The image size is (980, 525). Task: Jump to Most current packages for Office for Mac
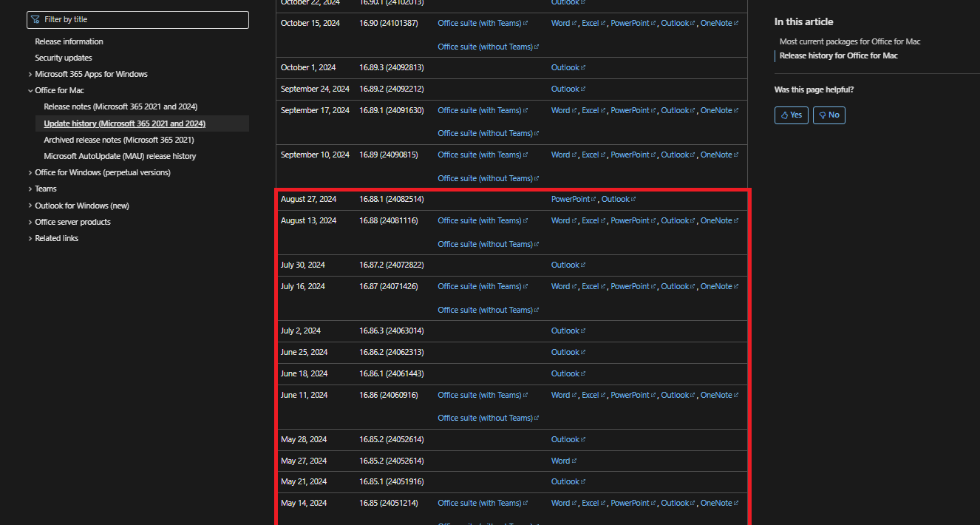[x=850, y=41]
